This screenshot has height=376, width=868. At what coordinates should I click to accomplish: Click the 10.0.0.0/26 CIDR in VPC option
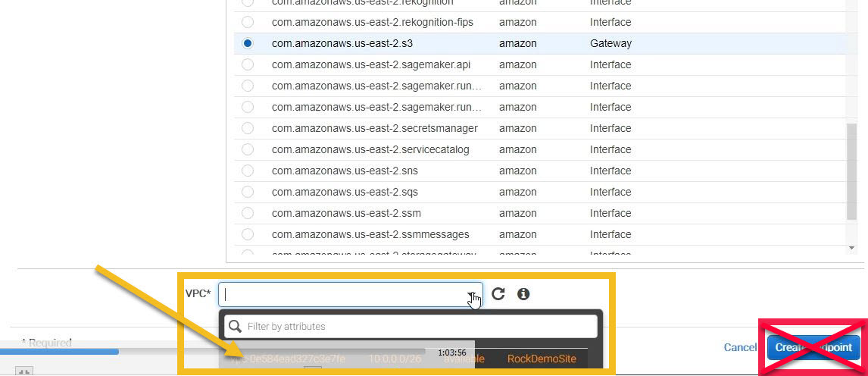(x=396, y=359)
